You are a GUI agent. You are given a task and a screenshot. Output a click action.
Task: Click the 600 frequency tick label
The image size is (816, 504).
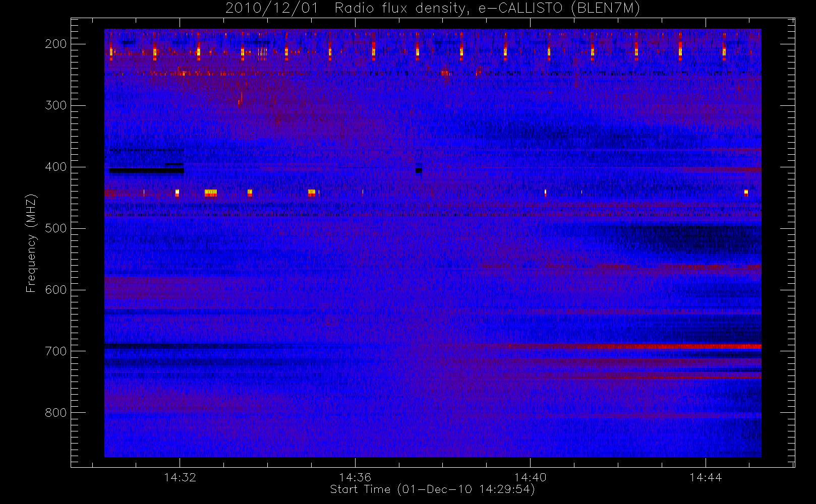point(56,290)
